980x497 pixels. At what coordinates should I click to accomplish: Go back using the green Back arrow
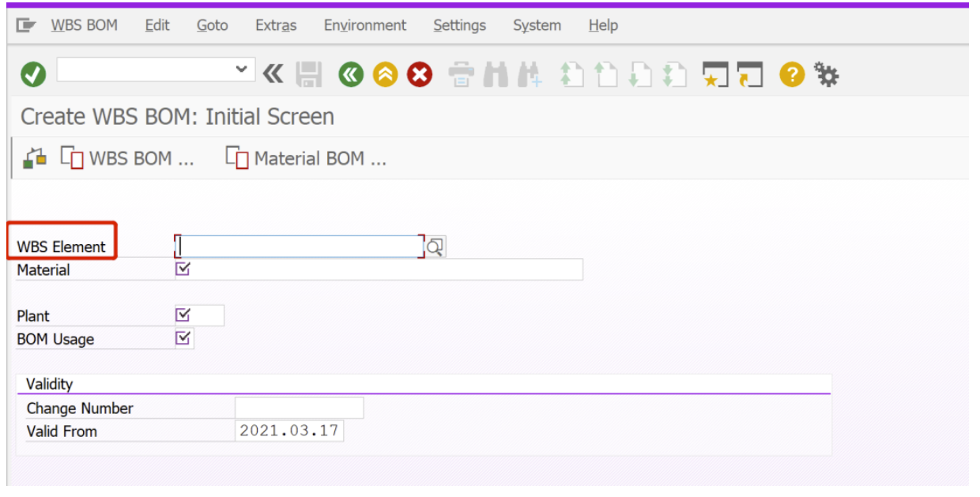[x=350, y=73]
